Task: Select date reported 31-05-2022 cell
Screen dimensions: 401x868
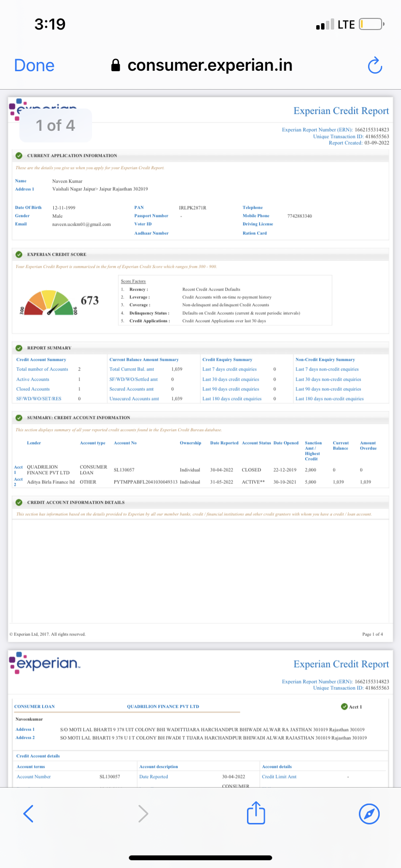Action: click(x=221, y=482)
